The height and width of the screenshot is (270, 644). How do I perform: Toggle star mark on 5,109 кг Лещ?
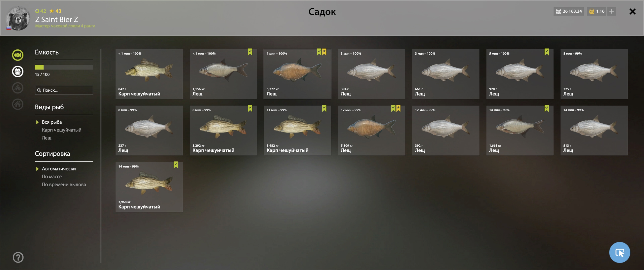[398, 108]
